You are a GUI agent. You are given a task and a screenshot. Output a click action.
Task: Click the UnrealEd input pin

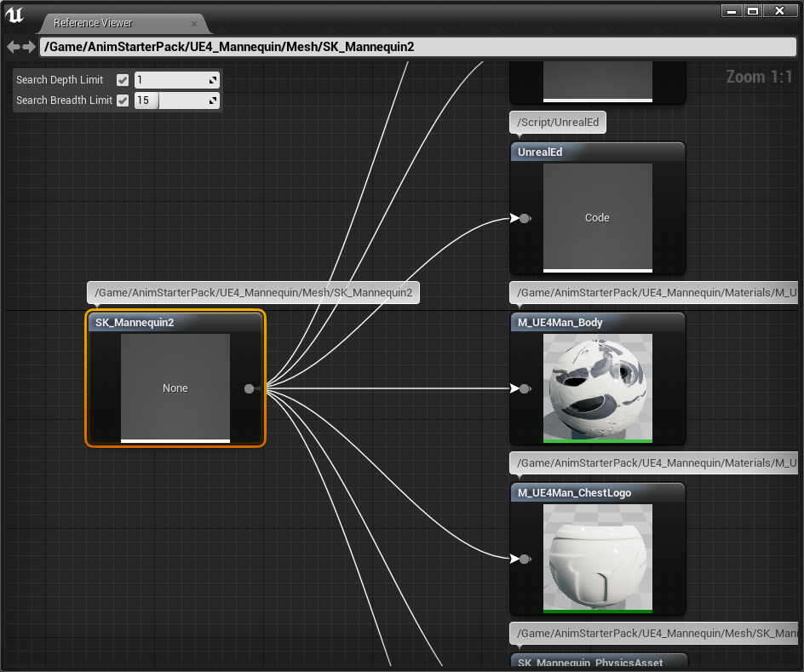[524, 218]
